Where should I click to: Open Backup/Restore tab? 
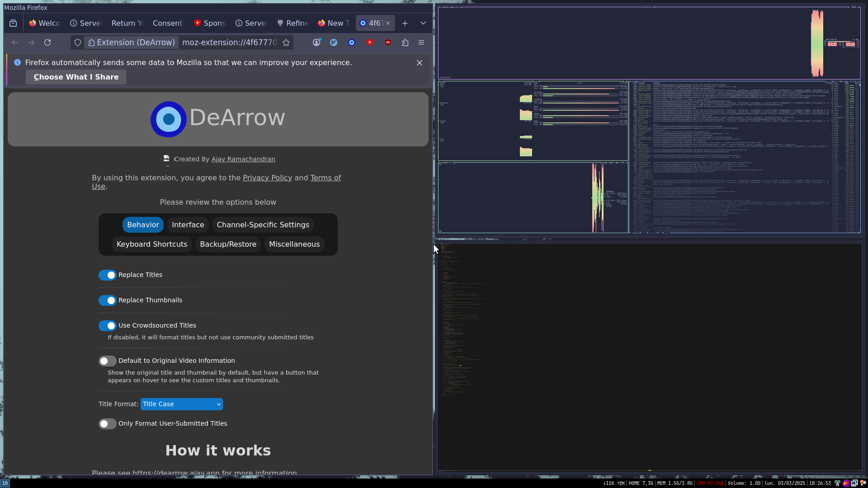pyautogui.click(x=228, y=244)
